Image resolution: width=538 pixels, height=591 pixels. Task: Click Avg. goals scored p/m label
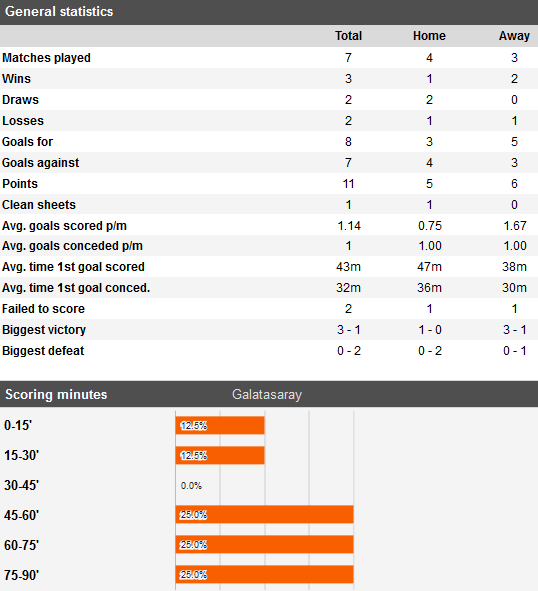[x=64, y=226]
